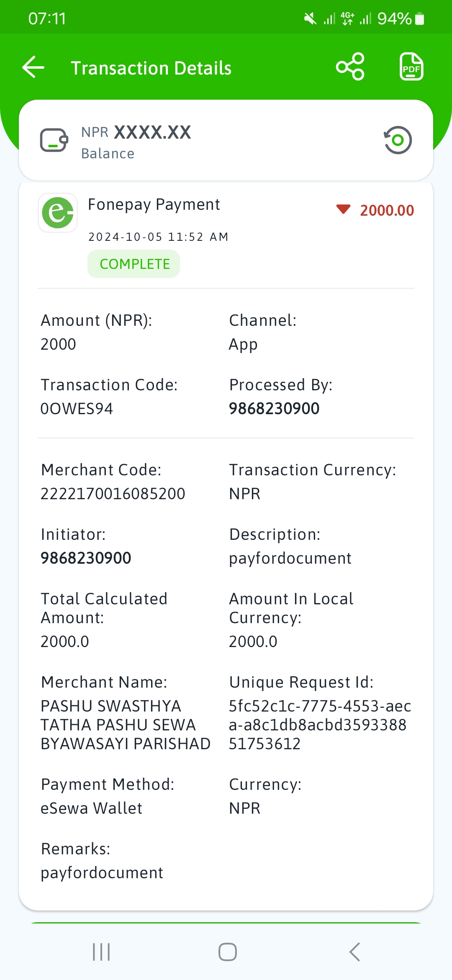Image resolution: width=452 pixels, height=980 pixels.
Task: Tap the Initiator number under Initiator
Action: pyautogui.click(x=86, y=558)
